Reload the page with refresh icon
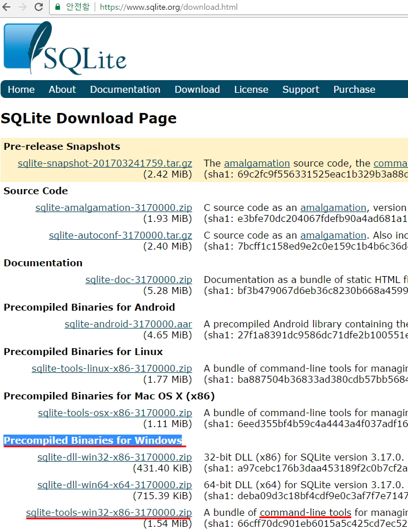The width and height of the screenshot is (408, 532). (x=39, y=7)
